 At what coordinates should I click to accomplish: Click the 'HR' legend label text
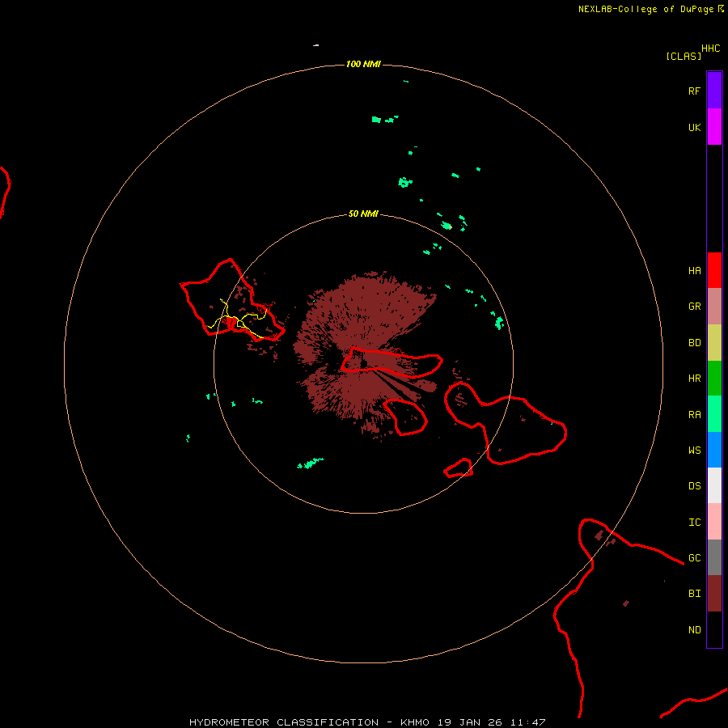(694, 379)
